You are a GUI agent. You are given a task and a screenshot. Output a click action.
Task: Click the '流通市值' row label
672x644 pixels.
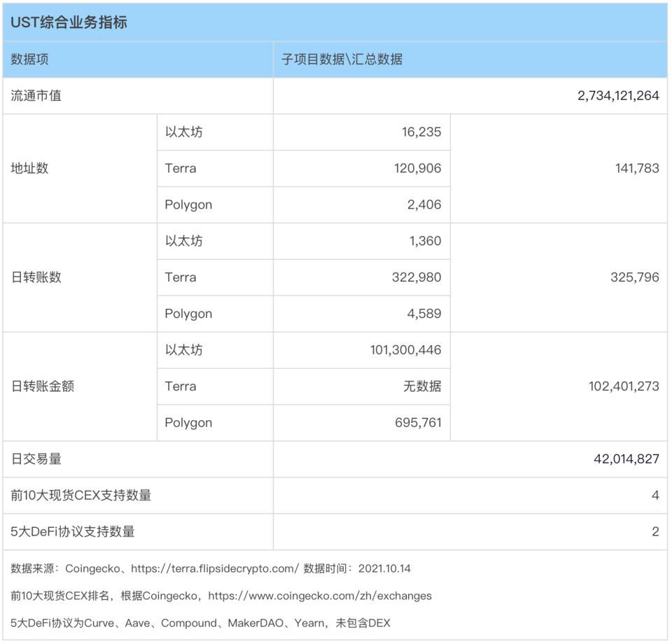click(36, 96)
